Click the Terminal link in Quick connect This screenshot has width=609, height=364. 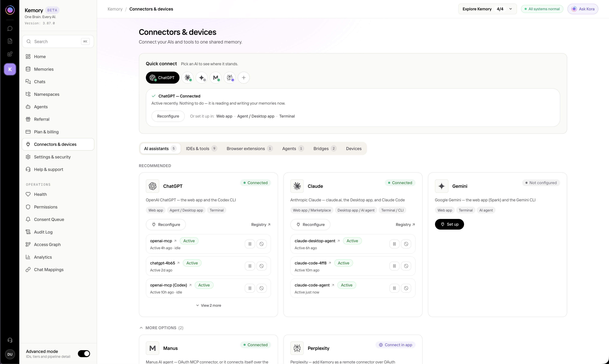tap(287, 116)
